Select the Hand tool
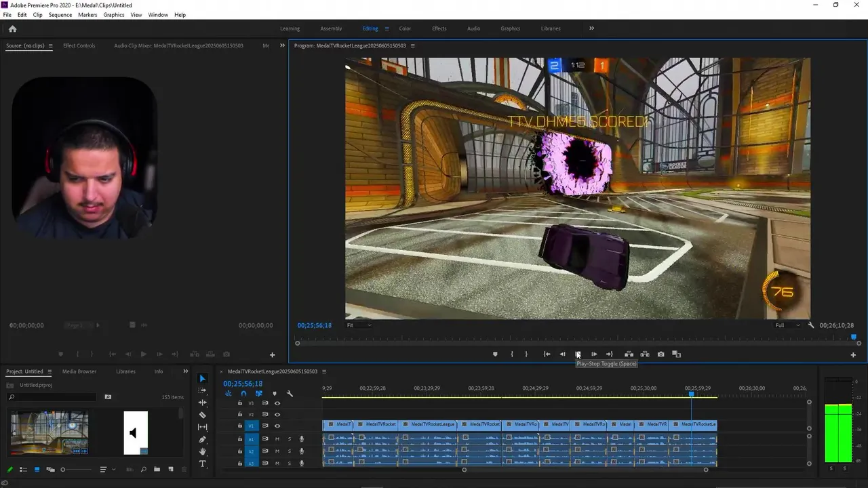The height and width of the screenshot is (488, 868). click(x=202, y=451)
